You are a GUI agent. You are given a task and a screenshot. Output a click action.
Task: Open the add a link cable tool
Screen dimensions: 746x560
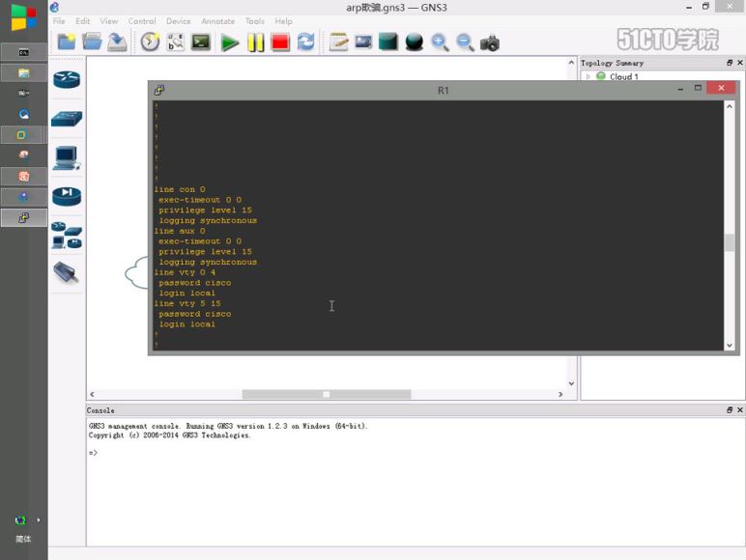tap(67, 273)
